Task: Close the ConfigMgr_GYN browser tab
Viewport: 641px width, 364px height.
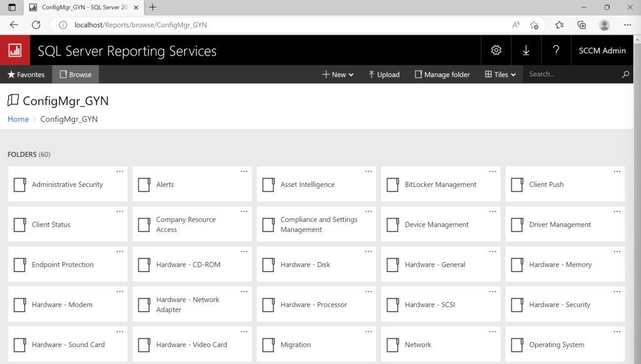Action: [136, 8]
